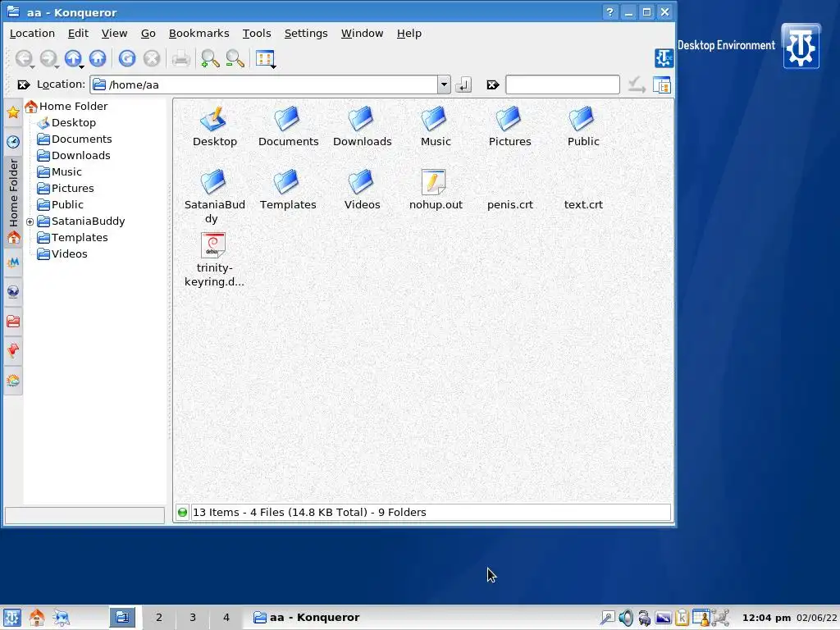The height and width of the screenshot is (630, 840).
Task: Open the sidebar tab with globe icon
Action: (x=13, y=291)
